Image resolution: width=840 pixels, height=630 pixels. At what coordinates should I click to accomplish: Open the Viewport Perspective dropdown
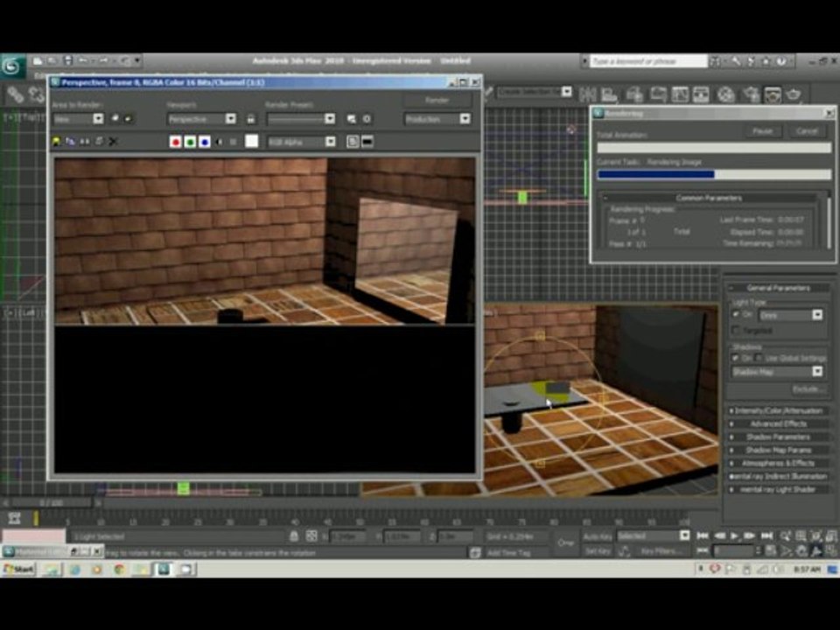(x=201, y=119)
